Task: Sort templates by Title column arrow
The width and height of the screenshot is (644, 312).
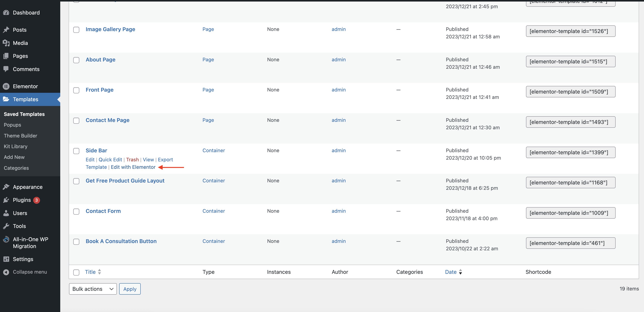Action: coord(99,272)
